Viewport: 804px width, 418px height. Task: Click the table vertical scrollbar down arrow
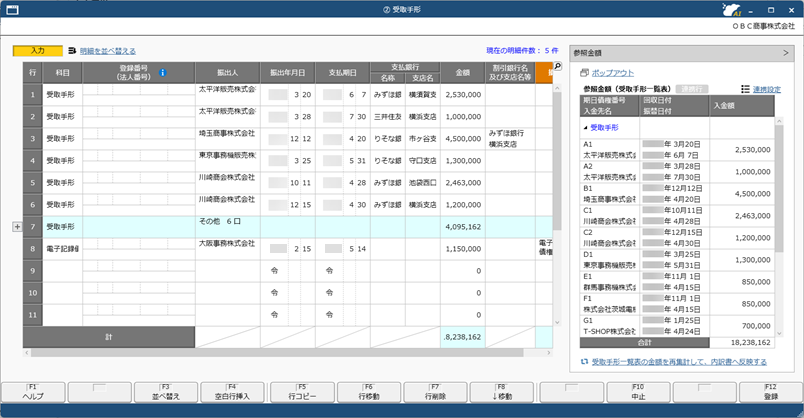point(557,322)
